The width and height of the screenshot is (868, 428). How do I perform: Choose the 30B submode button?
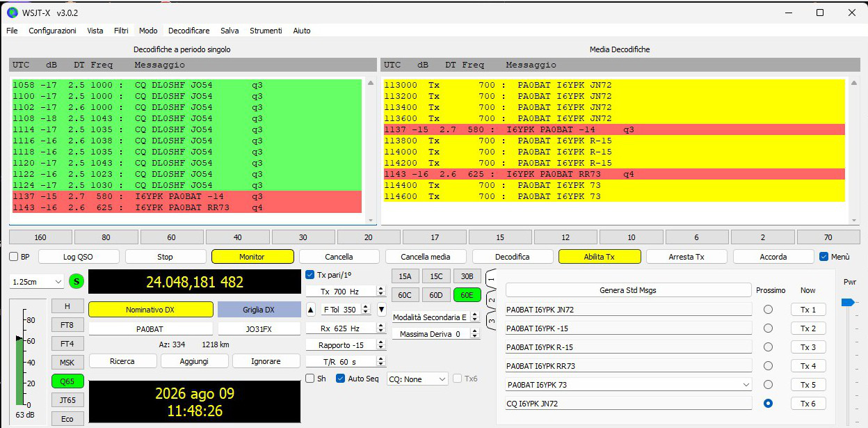[x=467, y=276]
